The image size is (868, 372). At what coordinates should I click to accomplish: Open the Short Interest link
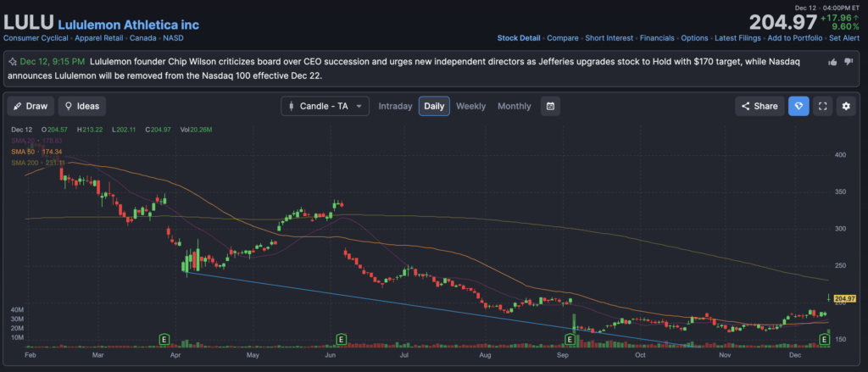point(608,38)
